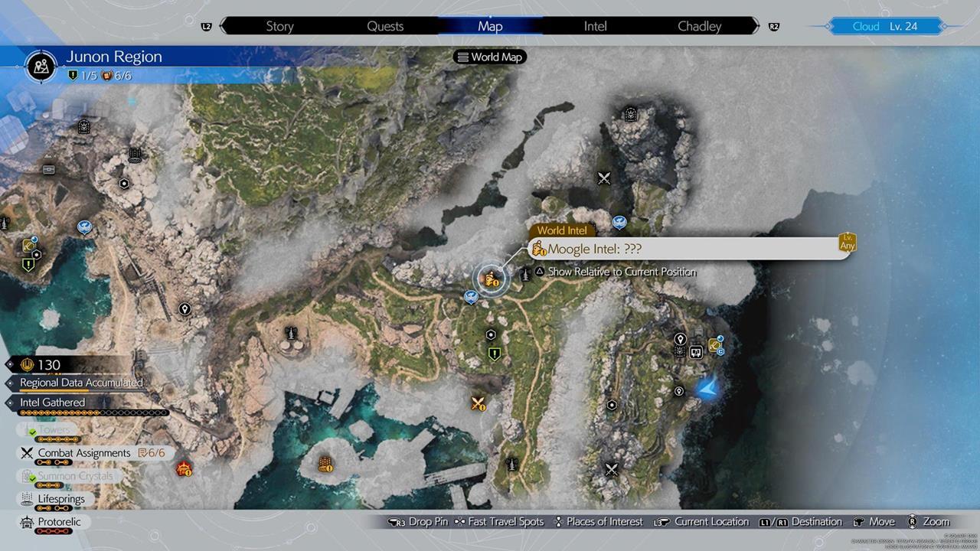Toggle the Lifesprings intel filter
This screenshot has height=551, width=980.
[63, 499]
